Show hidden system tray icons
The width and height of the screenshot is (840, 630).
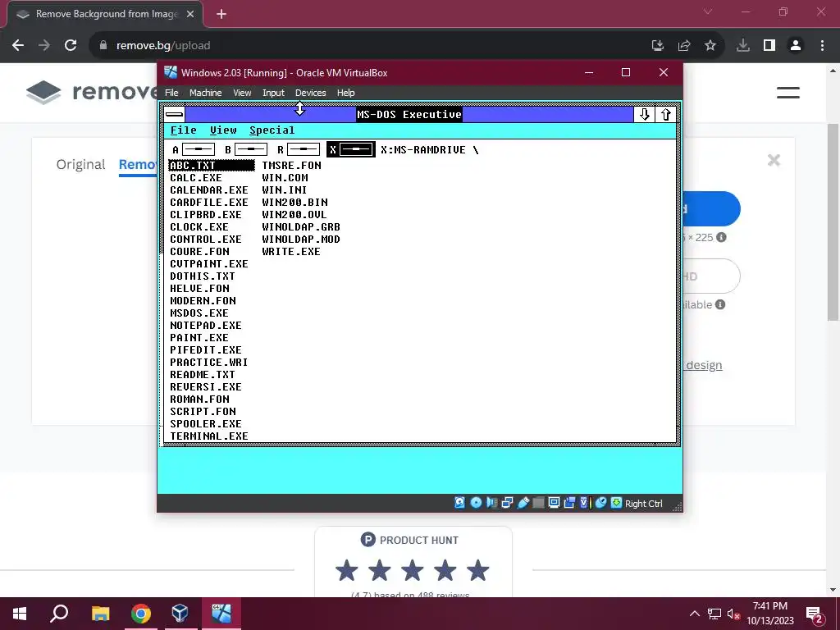pyautogui.click(x=694, y=614)
